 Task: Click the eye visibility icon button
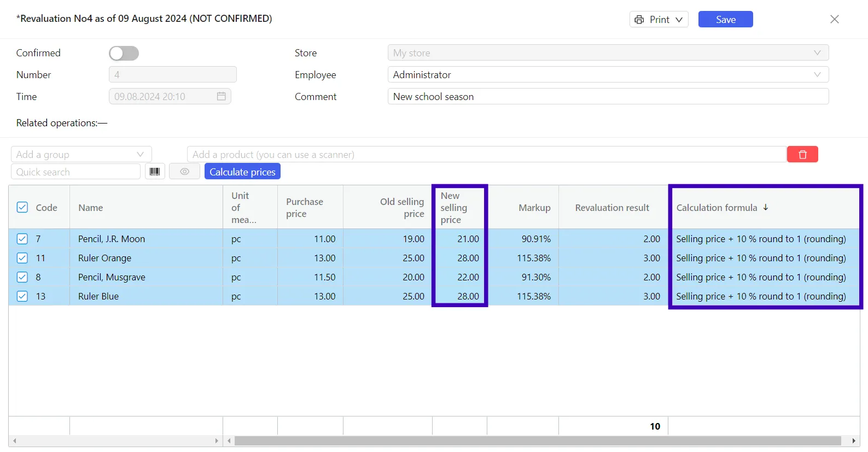[x=184, y=172]
